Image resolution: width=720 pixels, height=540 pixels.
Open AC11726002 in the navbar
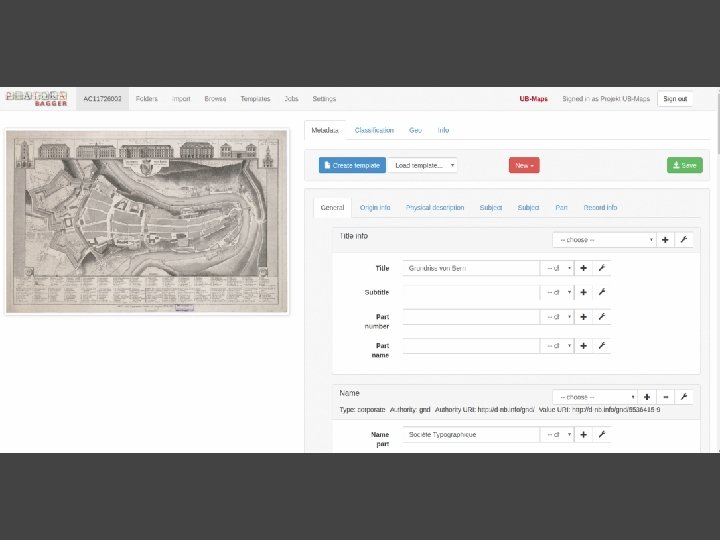(102, 99)
